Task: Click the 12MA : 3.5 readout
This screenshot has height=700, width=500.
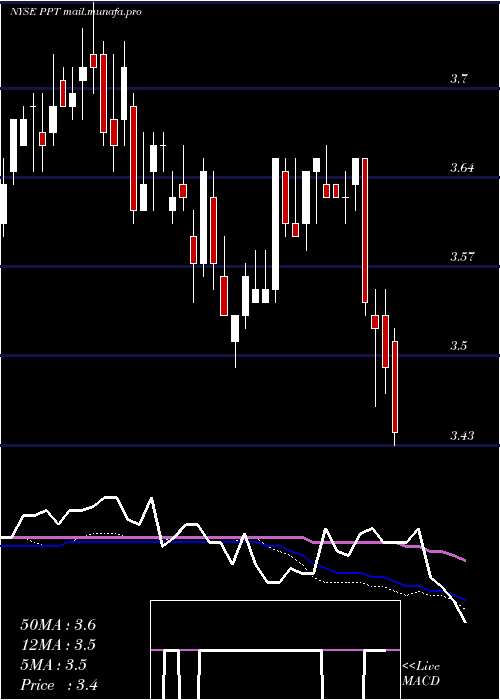Action: pos(58,645)
